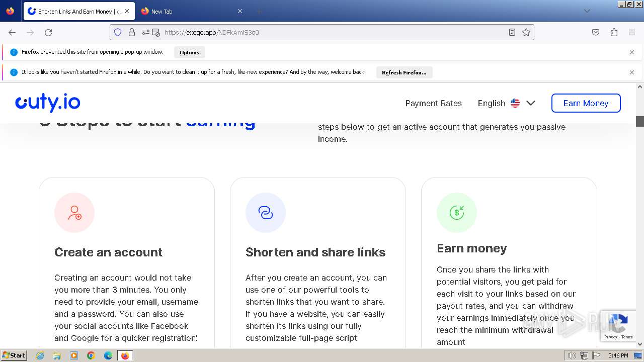The width and height of the screenshot is (644, 362).
Task: Close the New Tab tab
Action: point(240,11)
